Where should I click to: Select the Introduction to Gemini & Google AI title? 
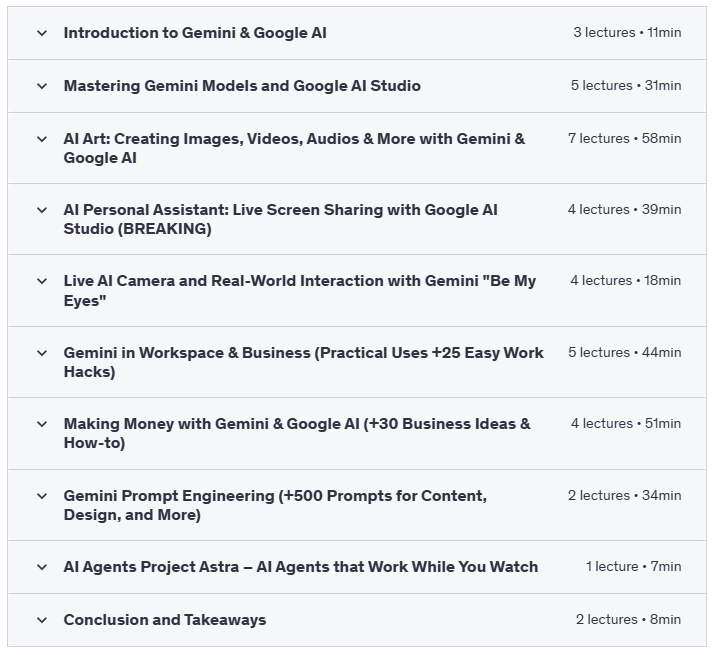[x=195, y=33]
